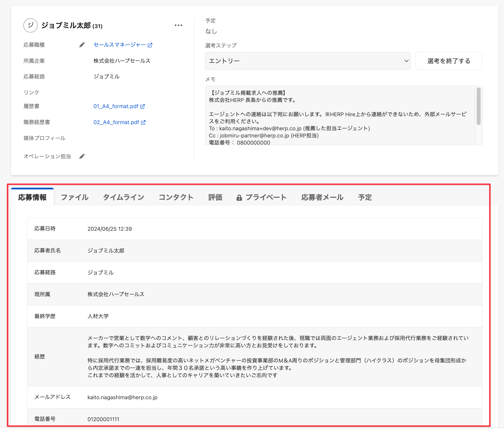
Task: Switch to the ファイル tab
Action: tap(75, 197)
